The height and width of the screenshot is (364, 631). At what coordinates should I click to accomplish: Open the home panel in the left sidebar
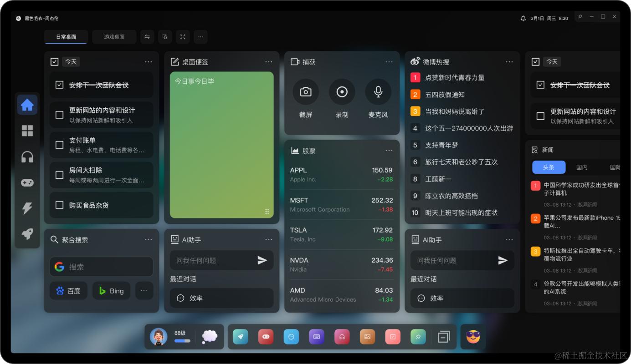point(27,105)
